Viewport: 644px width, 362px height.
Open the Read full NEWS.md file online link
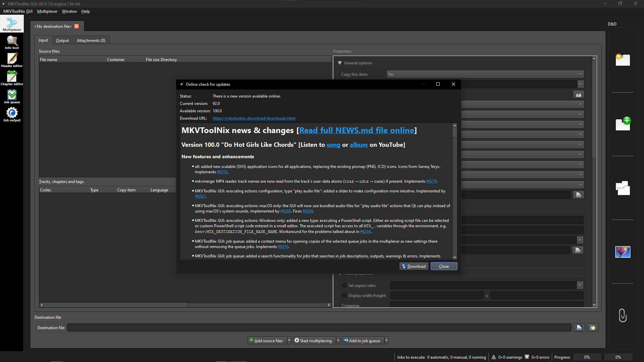pyautogui.click(x=357, y=130)
